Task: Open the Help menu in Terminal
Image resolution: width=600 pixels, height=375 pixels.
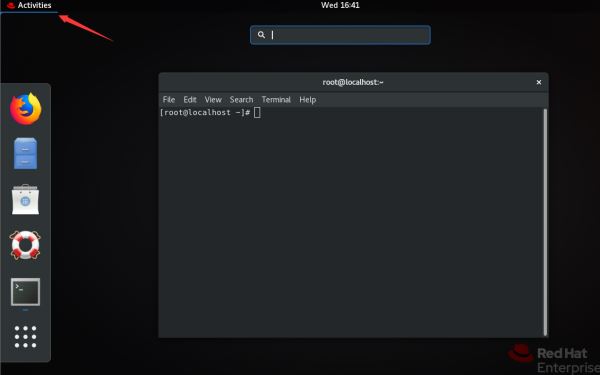Action: pos(308,99)
